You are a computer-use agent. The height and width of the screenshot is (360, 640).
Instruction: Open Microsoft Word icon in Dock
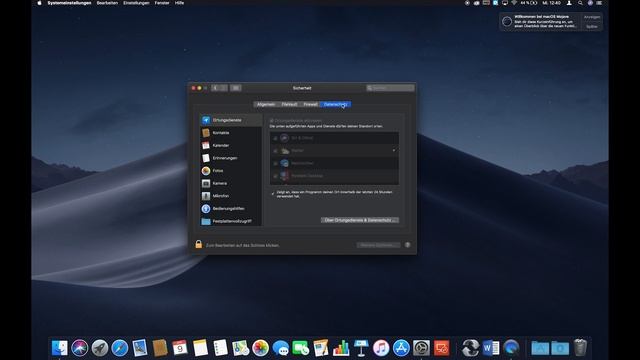(x=491, y=348)
